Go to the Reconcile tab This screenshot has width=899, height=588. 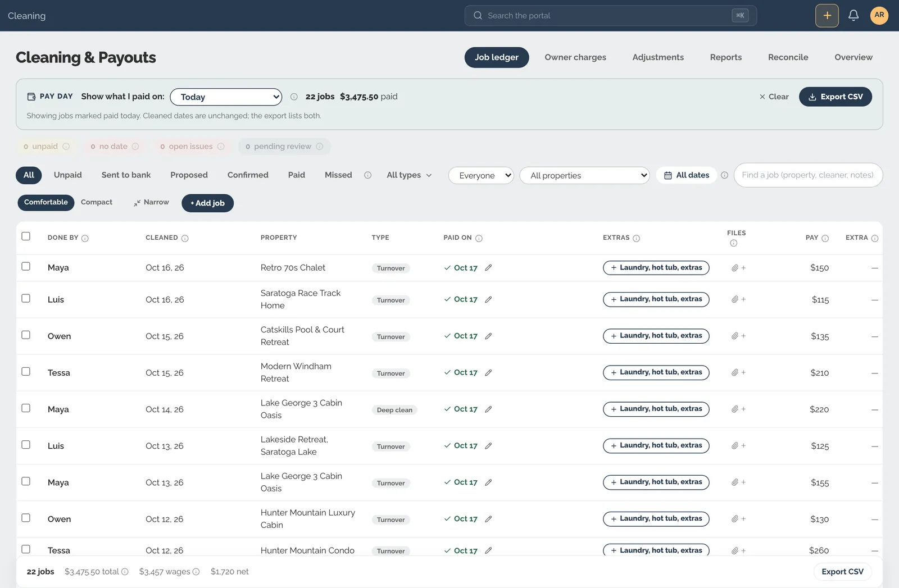[x=788, y=57]
